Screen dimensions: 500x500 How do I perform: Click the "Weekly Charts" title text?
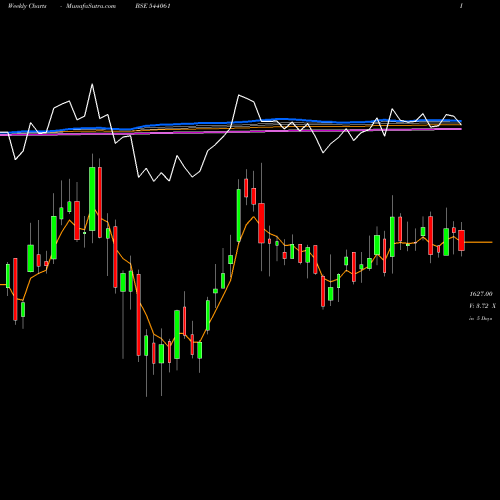click(x=27, y=6)
